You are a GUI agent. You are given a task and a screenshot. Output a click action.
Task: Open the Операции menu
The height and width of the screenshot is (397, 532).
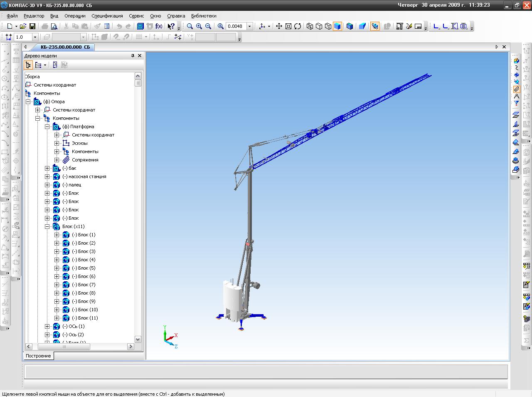75,16
